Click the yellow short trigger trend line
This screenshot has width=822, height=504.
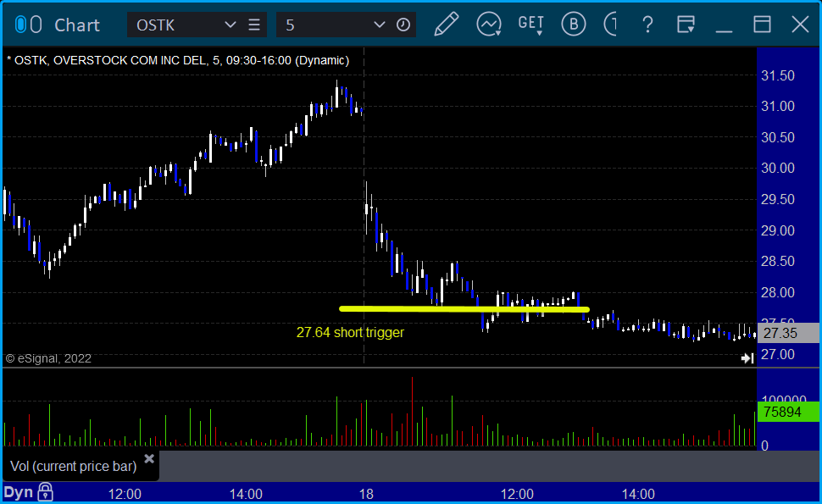(x=464, y=309)
